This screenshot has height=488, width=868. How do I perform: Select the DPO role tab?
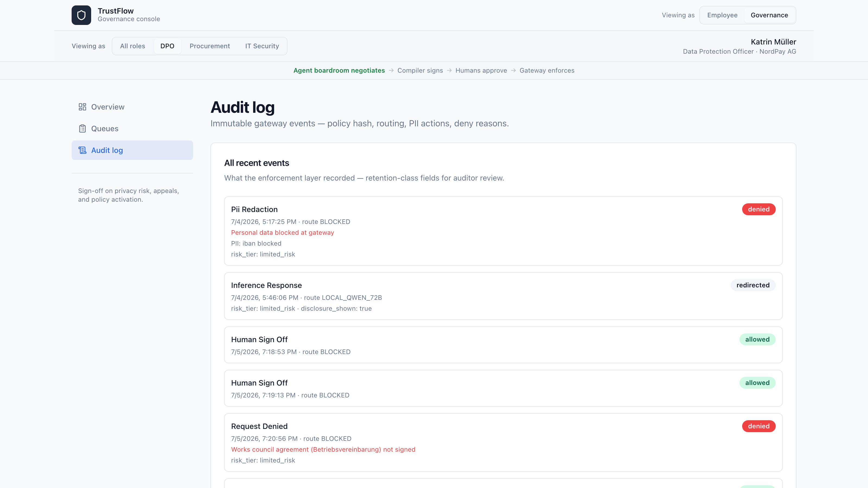[167, 46]
